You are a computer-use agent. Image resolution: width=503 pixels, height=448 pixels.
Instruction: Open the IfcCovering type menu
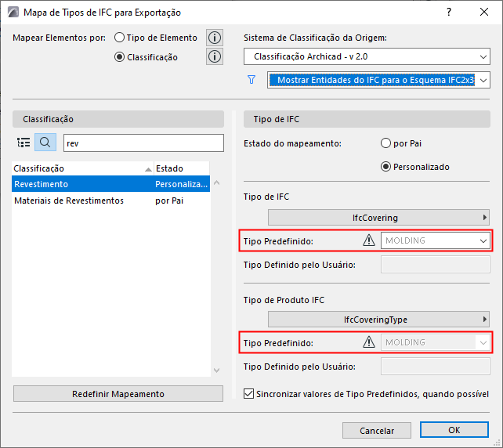pos(378,218)
